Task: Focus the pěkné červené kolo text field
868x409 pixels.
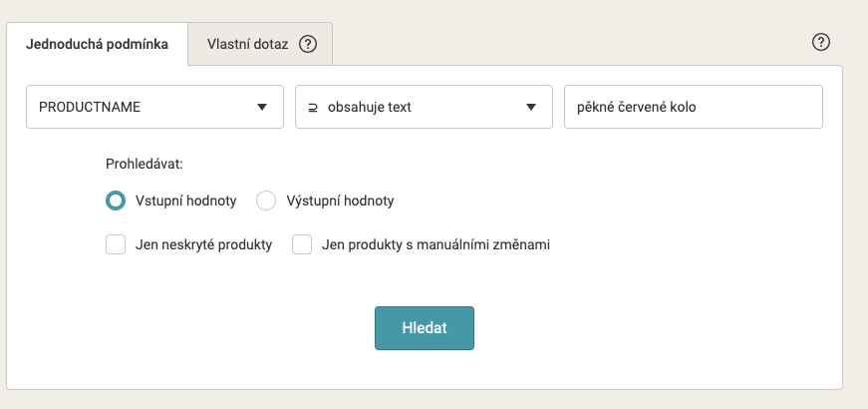Action: 694,107
